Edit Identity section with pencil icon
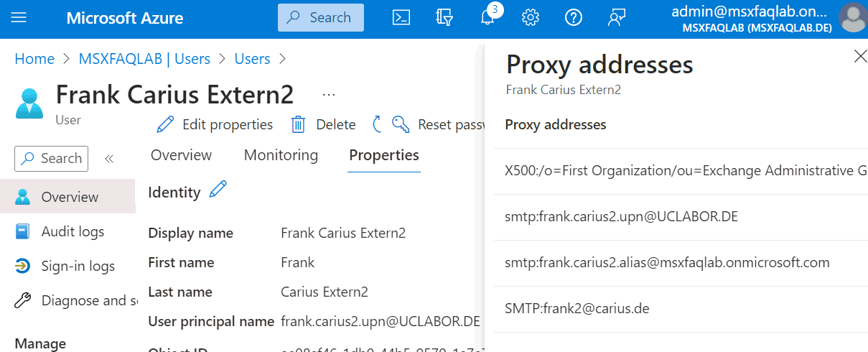The height and width of the screenshot is (352, 868). 218,190
